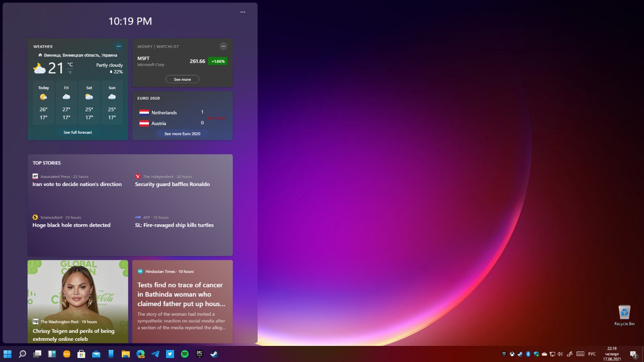Click the taskbar clock showing 22:19

[612, 354]
